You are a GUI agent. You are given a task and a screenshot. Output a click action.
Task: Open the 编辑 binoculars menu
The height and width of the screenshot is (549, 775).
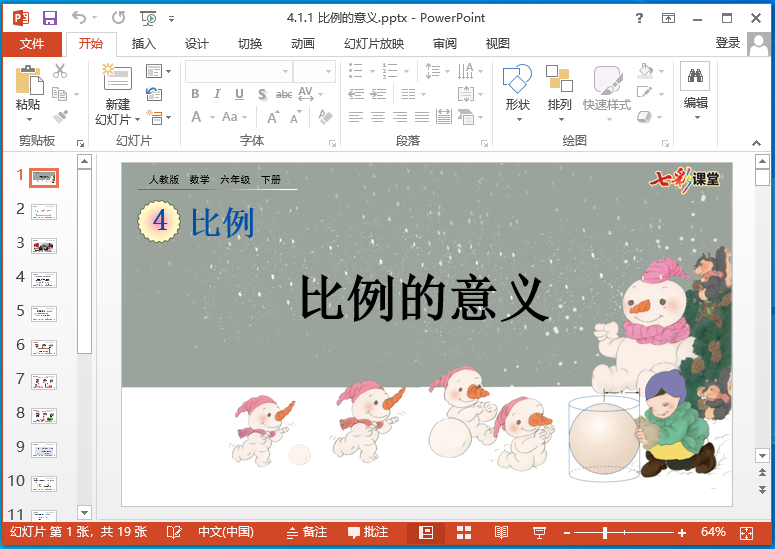point(695,91)
